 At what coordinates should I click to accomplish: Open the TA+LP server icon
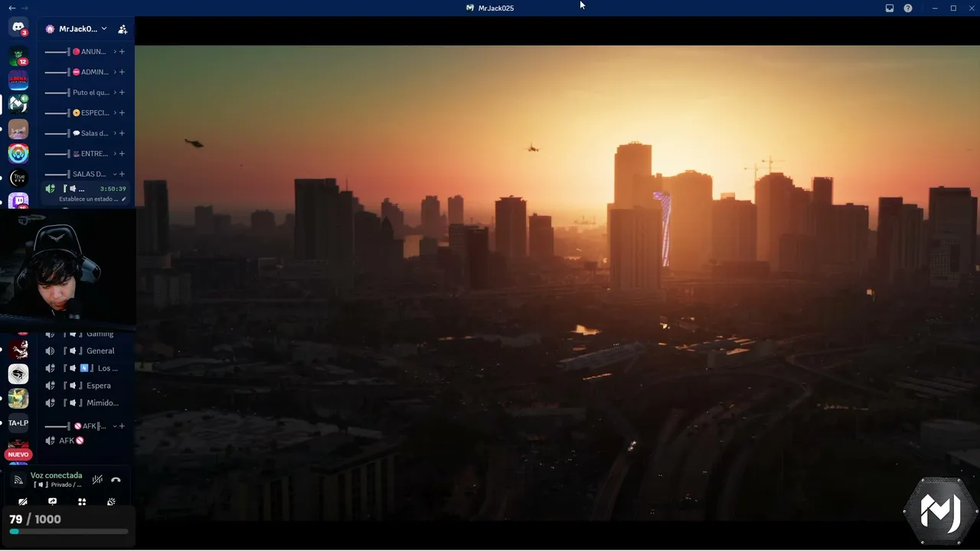[18, 423]
